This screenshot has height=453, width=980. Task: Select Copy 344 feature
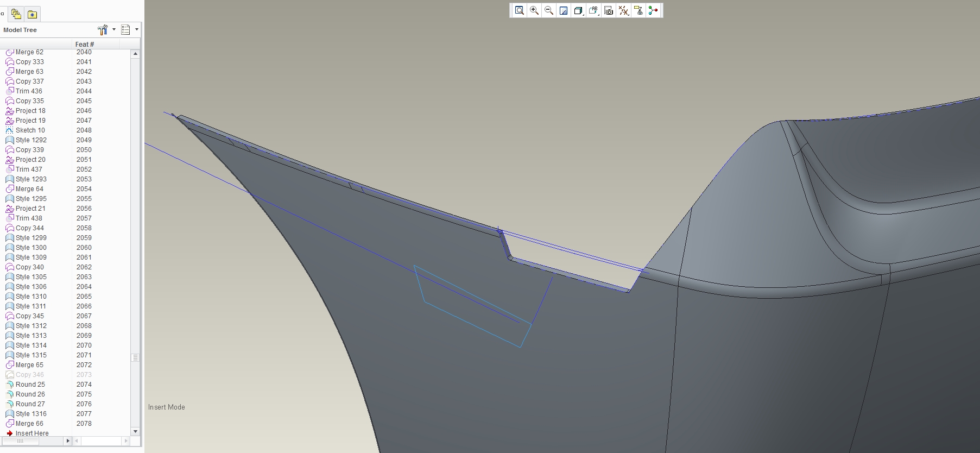[x=29, y=228]
